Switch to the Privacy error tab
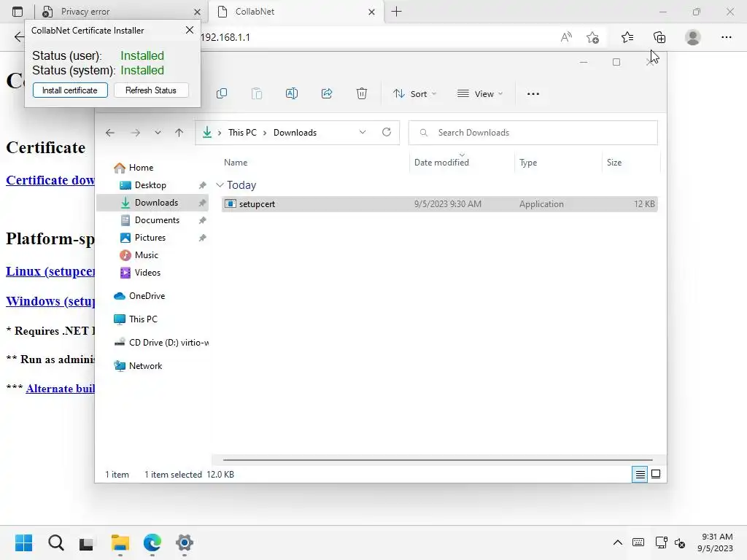This screenshot has width=747, height=560. [x=115, y=12]
